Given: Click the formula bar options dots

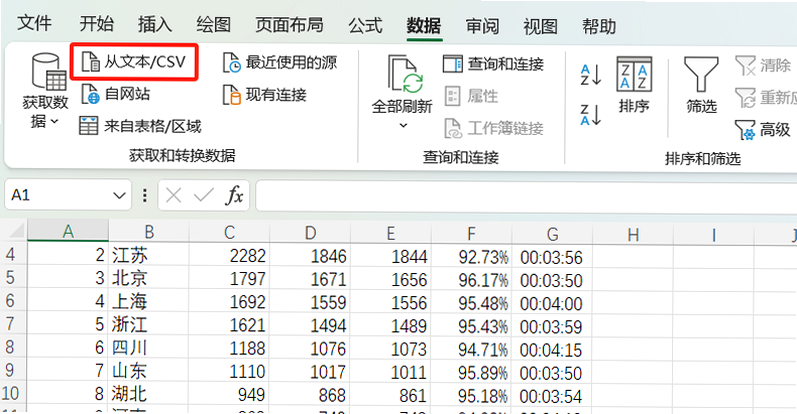Looking at the screenshot, I should click(145, 195).
